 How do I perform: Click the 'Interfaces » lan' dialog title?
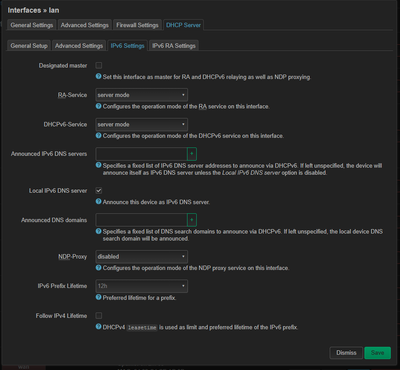[x=33, y=10]
